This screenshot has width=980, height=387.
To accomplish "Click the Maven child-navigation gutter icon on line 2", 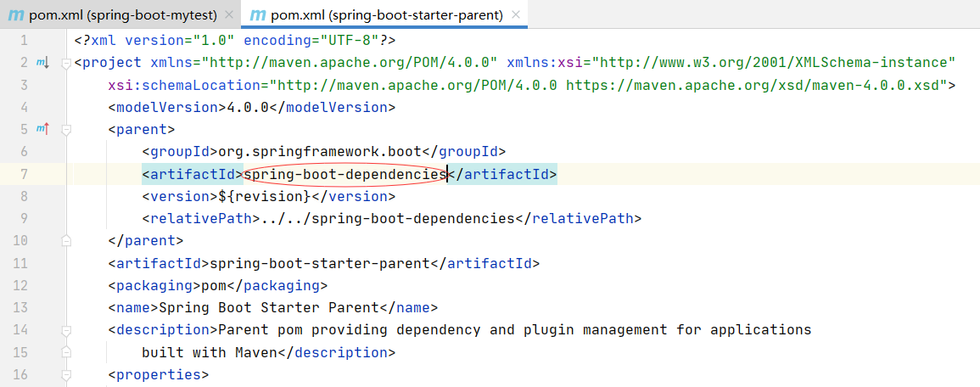I will 42,63.
